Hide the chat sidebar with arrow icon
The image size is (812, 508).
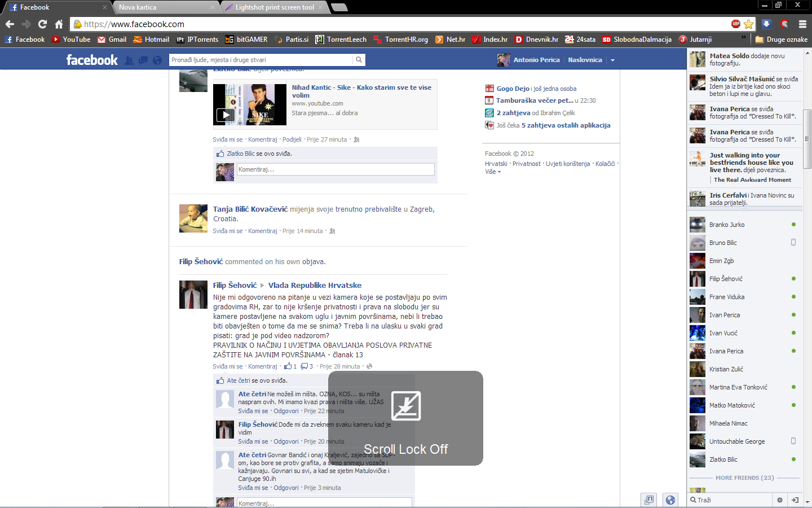coord(795,500)
